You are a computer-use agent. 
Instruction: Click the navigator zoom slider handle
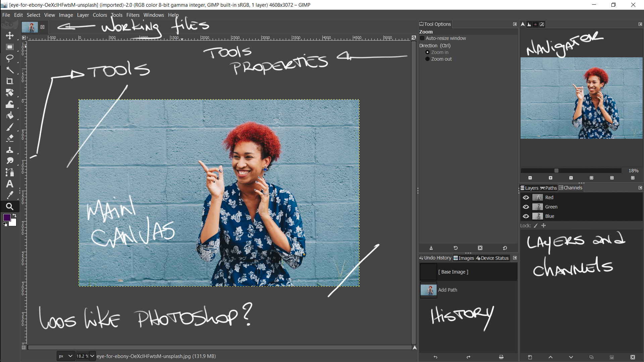(x=556, y=171)
